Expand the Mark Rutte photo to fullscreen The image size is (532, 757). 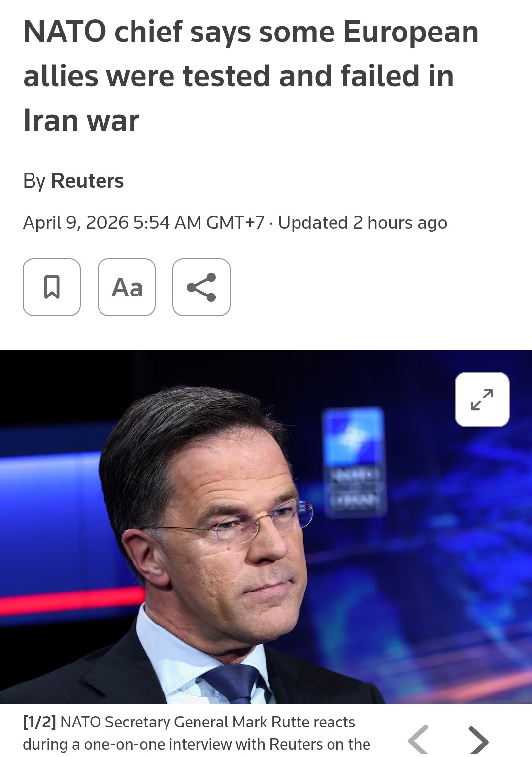tap(482, 399)
